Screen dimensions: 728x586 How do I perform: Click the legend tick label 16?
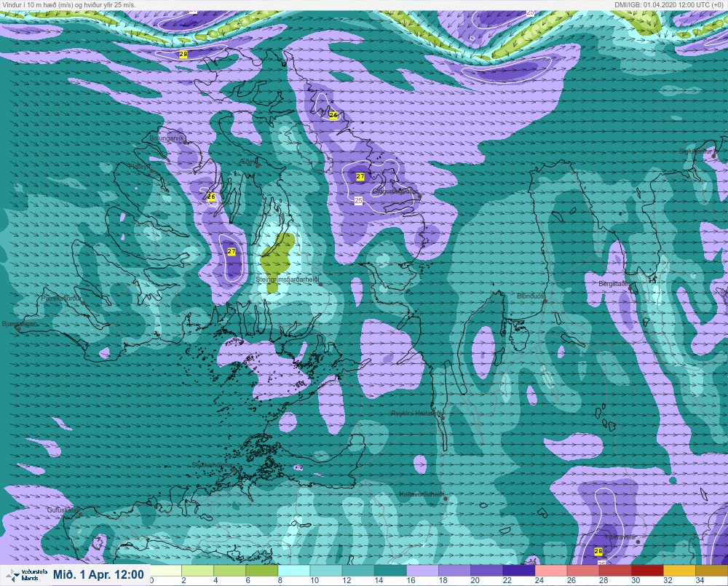[x=411, y=580]
